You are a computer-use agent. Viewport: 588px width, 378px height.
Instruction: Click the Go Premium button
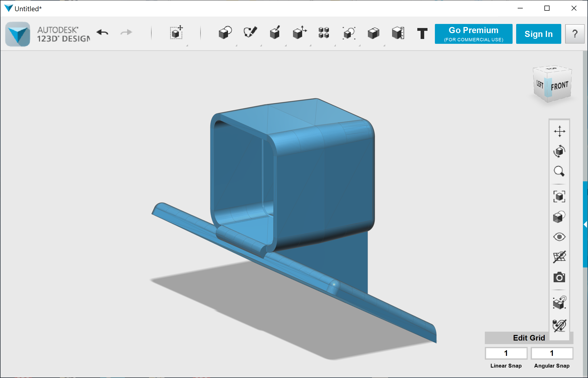(x=473, y=34)
